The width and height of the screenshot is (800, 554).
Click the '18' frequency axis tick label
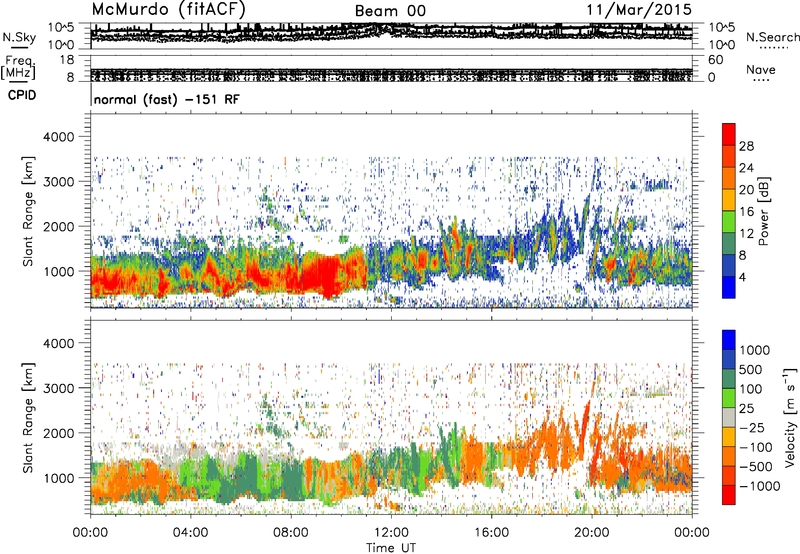(67, 59)
